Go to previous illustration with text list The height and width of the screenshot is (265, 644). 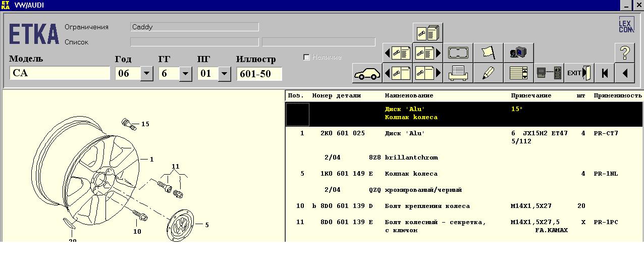click(397, 53)
